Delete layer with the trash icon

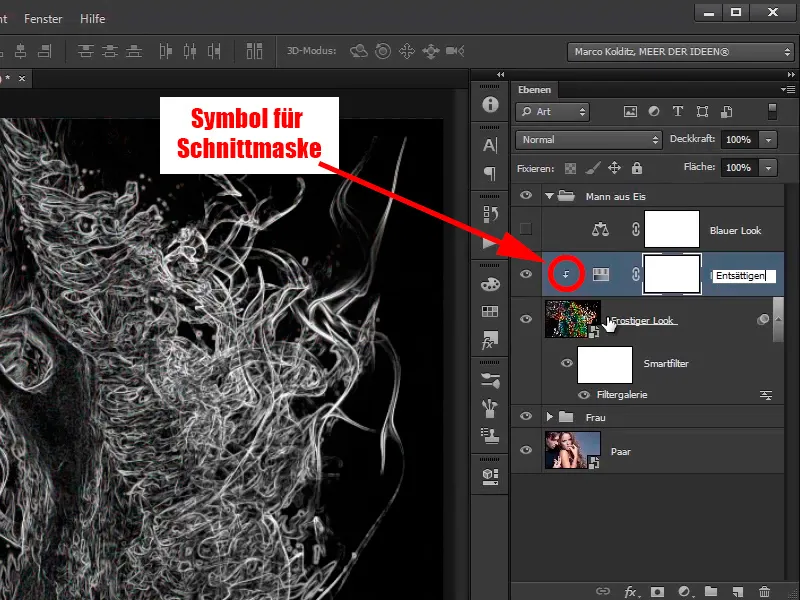pyautogui.click(x=764, y=591)
